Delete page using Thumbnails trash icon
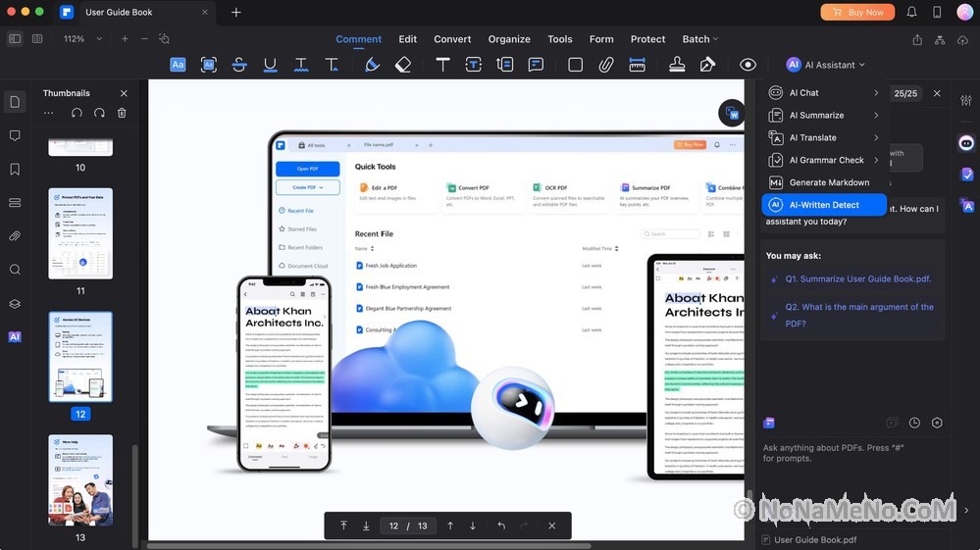 tap(122, 113)
